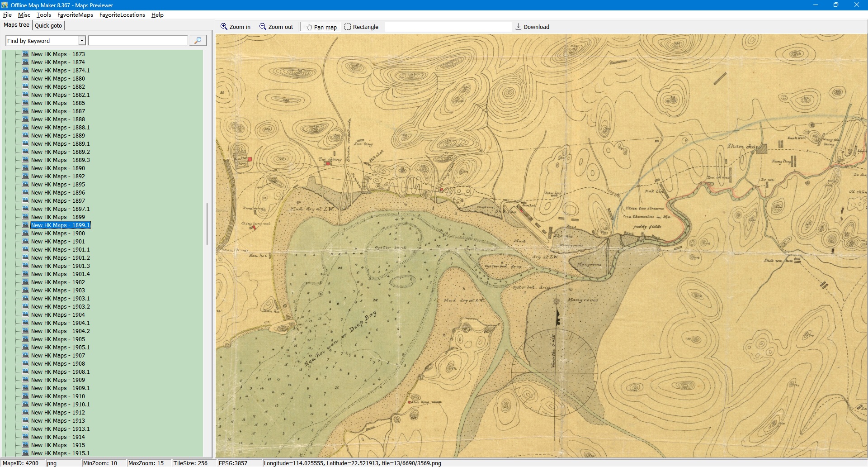This screenshot has height=467, width=868.
Task: Open the FavoriteMaps menu
Action: point(75,15)
